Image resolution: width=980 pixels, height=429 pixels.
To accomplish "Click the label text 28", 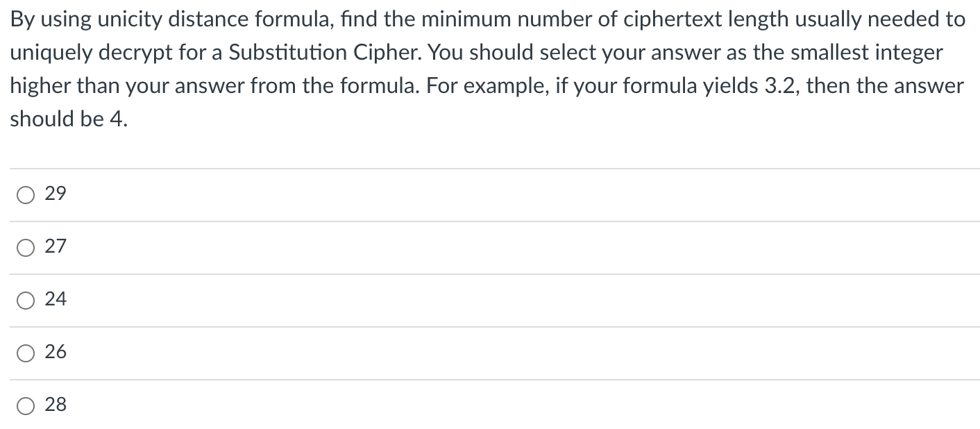I will pos(56,405).
